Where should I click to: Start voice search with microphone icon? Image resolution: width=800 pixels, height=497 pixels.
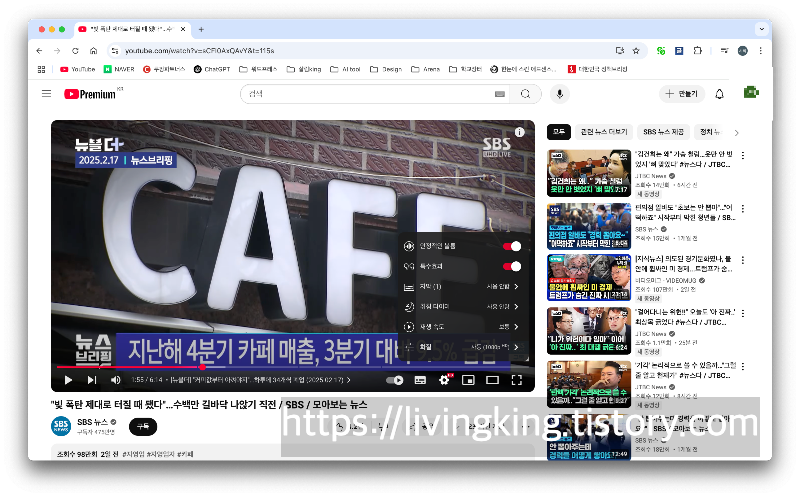(x=560, y=94)
